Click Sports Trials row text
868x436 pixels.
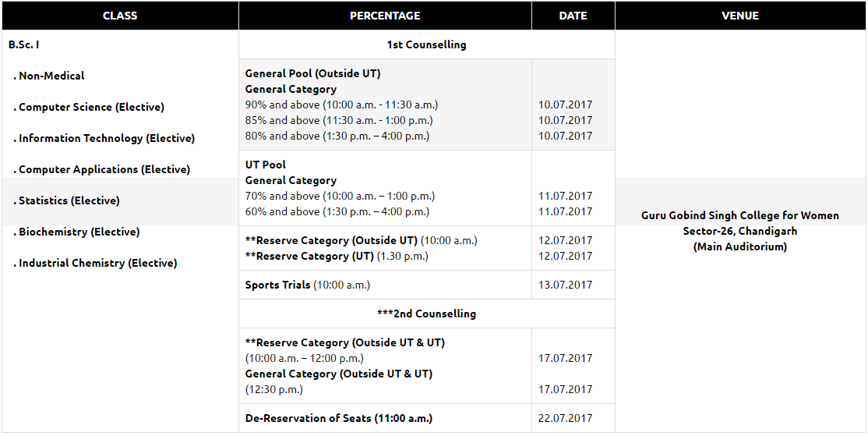pos(307,285)
